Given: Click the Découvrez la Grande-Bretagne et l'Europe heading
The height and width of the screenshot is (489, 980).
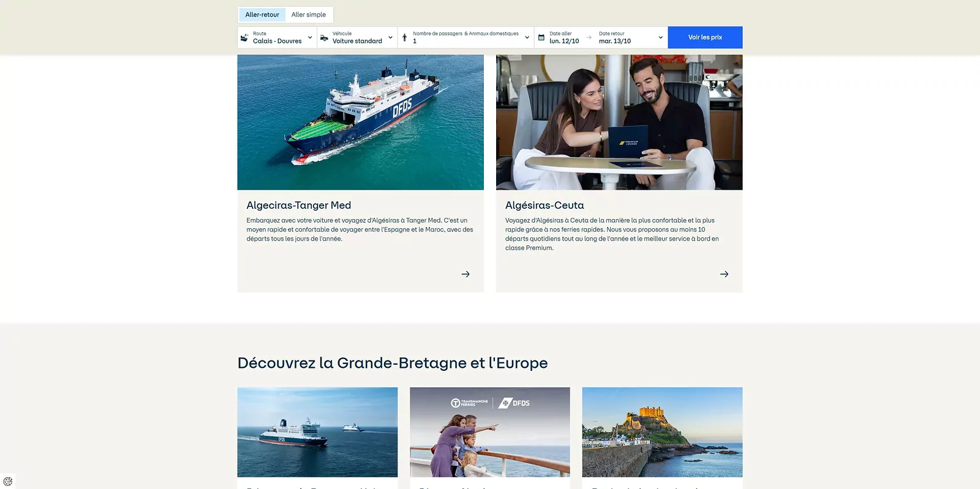Looking at the screenshot, I should [393, 363].
